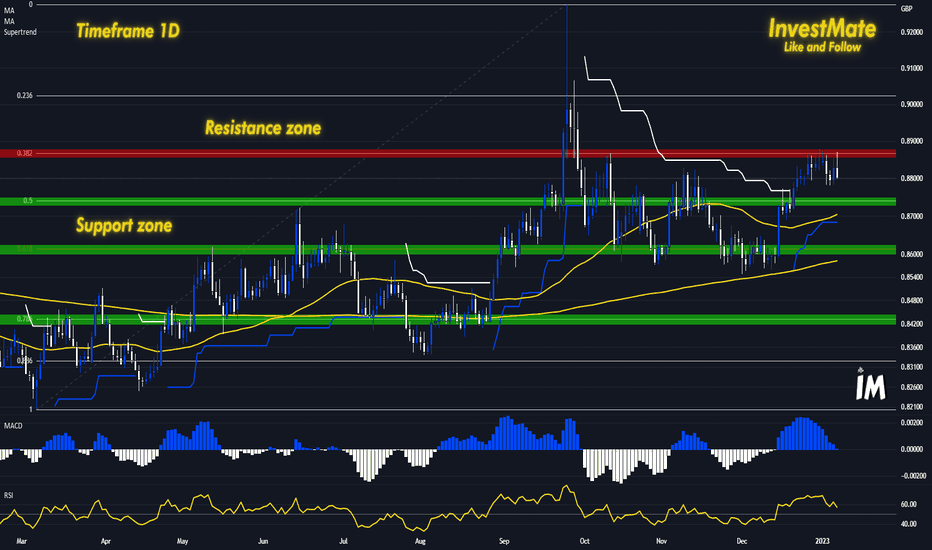The height and width of the screenshot is (550, 932).
Task: Click the Jun label on time axis
Action: (263, 542)
